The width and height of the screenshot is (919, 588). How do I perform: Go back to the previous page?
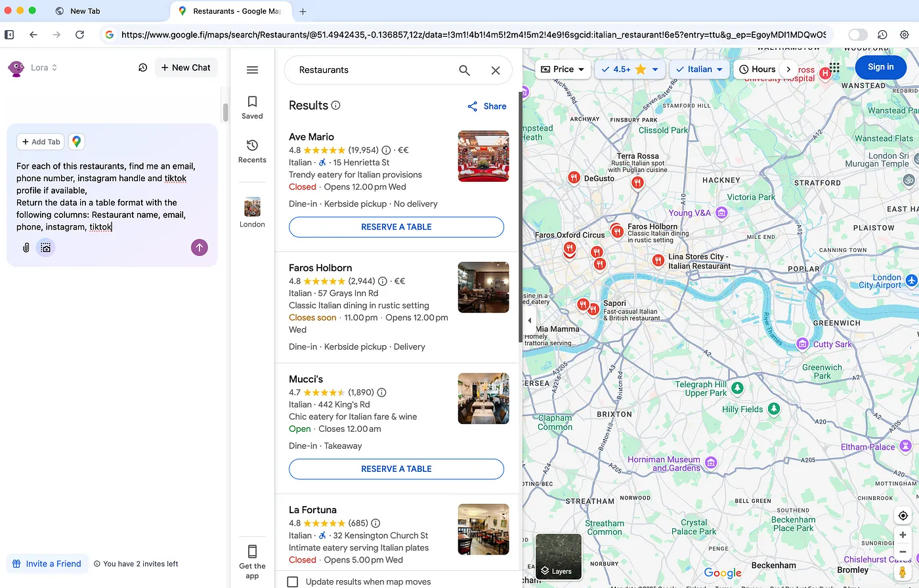[x=33, y=35]
